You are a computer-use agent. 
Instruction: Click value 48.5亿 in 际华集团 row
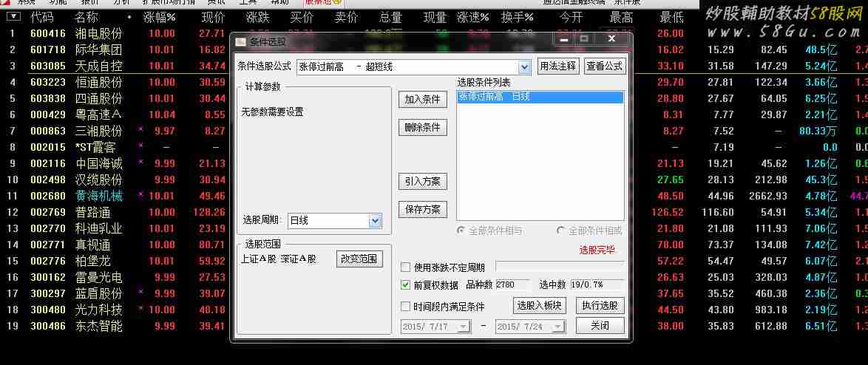pyautogui.click(x=821, y=50)
